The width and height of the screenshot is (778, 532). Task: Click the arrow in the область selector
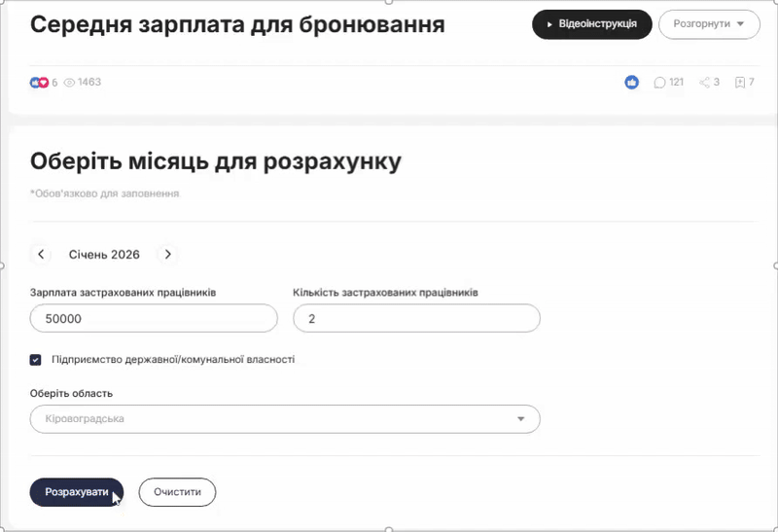tap(520, 419)
